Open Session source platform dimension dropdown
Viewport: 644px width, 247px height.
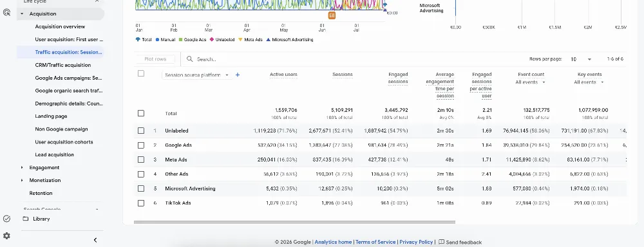[x=196, y=75]
